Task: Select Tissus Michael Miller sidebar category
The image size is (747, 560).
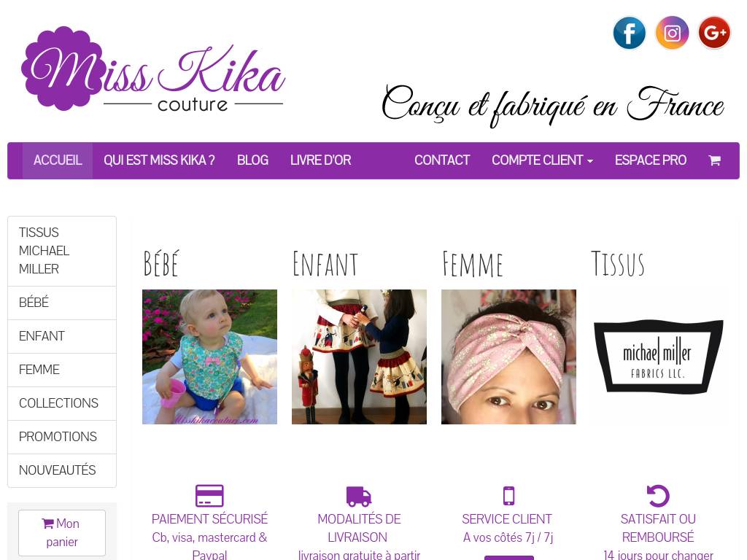Action: click(x=62, y=251)
